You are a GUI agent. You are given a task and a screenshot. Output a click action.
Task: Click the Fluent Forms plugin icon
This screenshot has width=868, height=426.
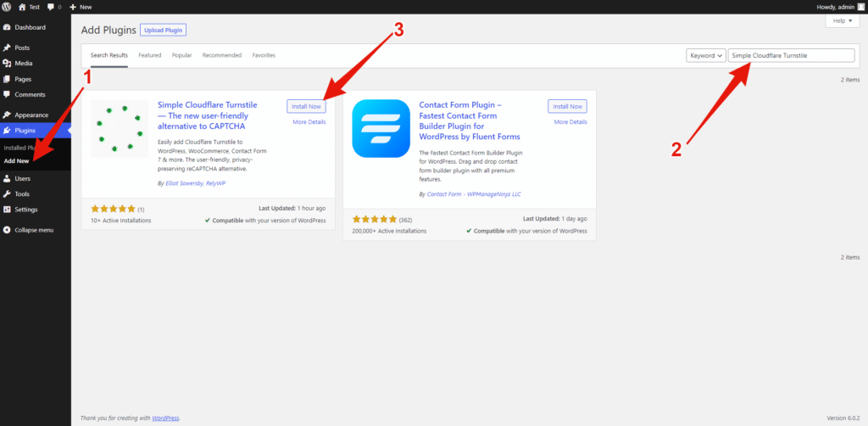click(x=381, y=128)
